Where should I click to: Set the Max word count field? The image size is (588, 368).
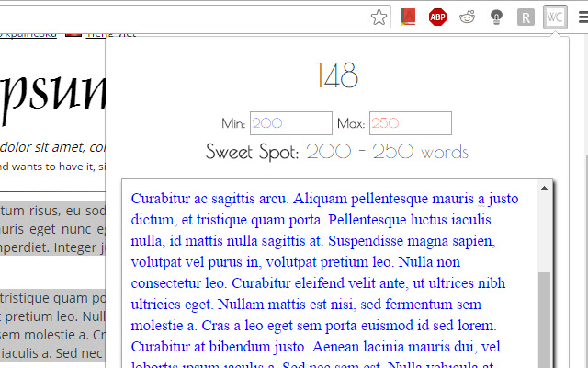pos(411,123)
